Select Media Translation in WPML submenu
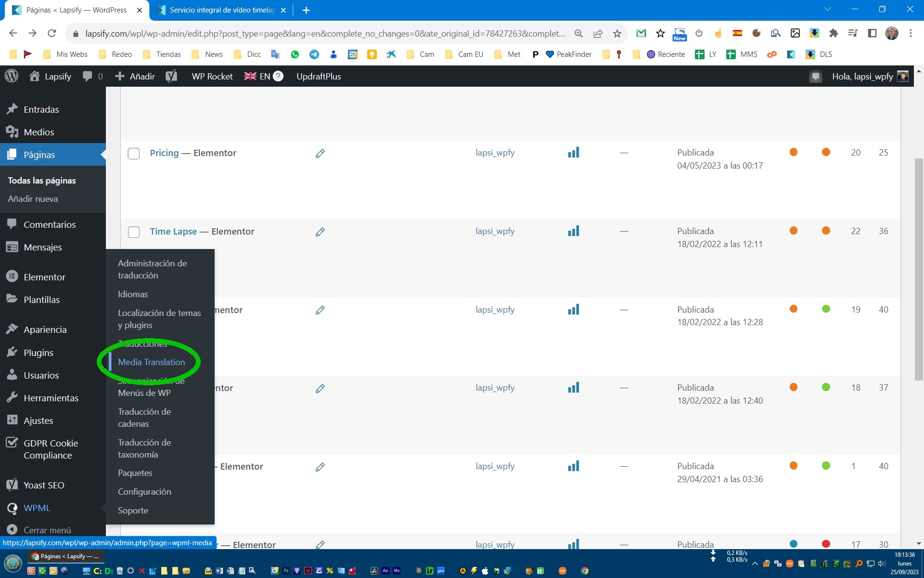The height and width of the screenshot is (578, 924). point(151,362)
